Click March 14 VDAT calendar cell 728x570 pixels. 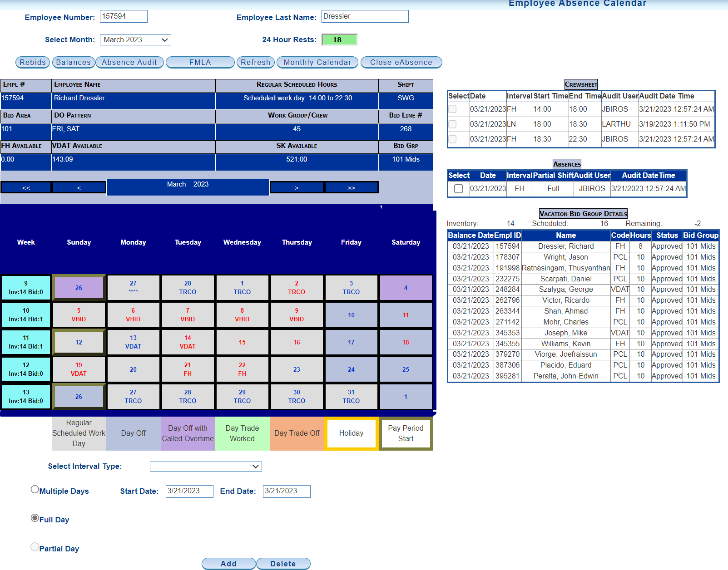point(188,342)
